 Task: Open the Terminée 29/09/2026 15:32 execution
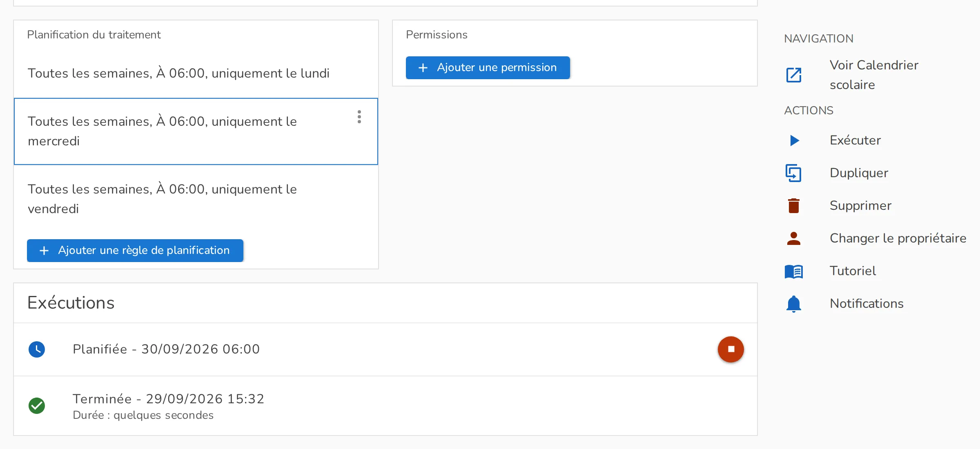(385, 406)
